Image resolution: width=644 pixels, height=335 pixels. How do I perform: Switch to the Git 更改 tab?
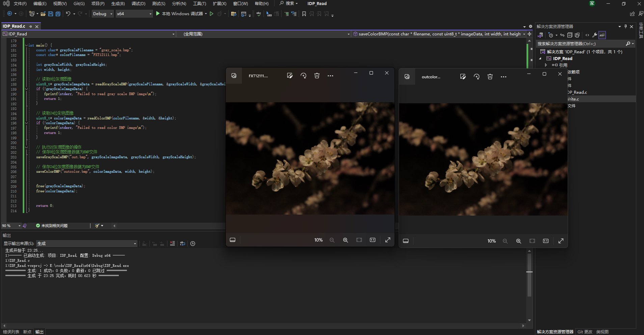[585, 332]
